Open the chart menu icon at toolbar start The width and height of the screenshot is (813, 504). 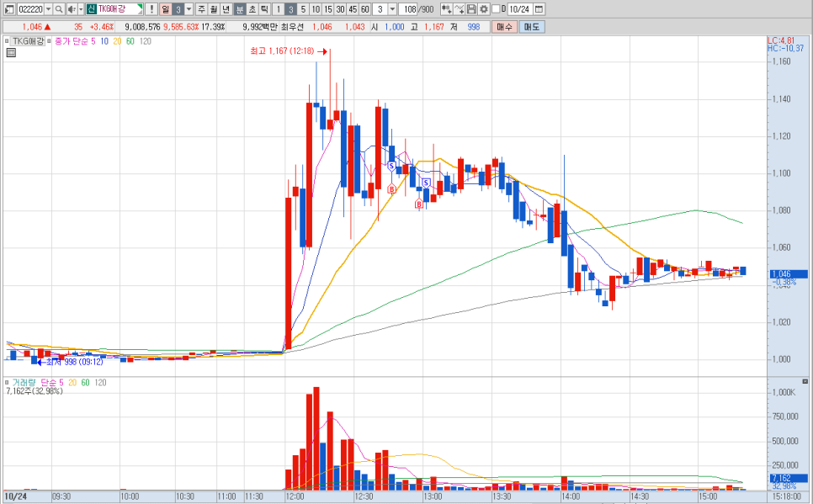click(10, 9)
